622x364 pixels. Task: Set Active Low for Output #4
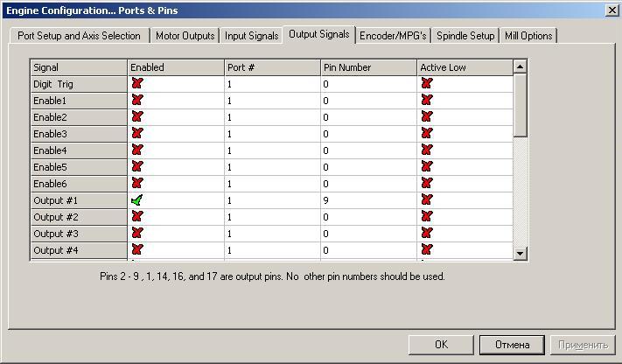coord(426,250)
